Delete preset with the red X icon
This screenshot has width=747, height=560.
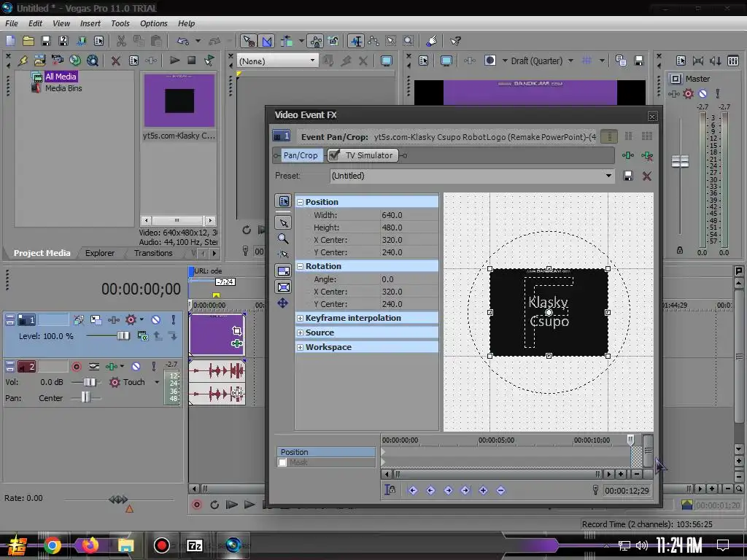(646, 176)
